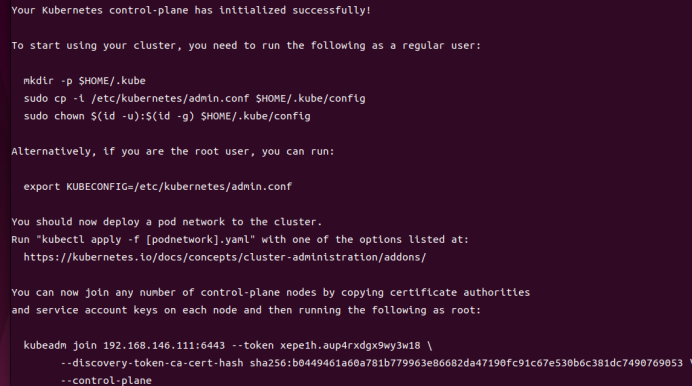Click the 'kubeadm join 192.168.146.111:6443' line
The width and height of the screenshot is (692, 386).
(x=228, y=345)
